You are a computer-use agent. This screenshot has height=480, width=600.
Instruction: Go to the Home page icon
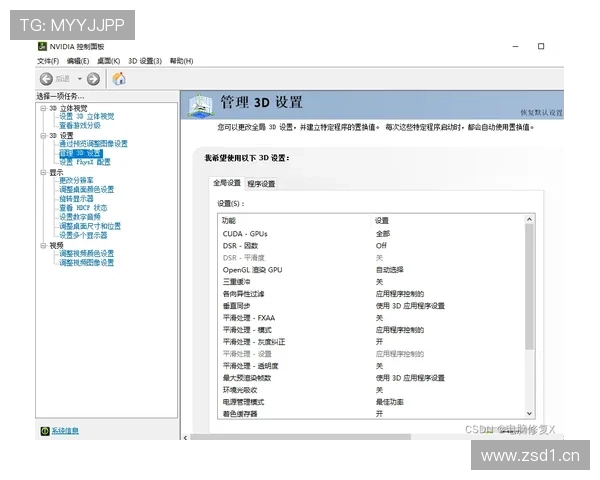(x=119, y=78)
